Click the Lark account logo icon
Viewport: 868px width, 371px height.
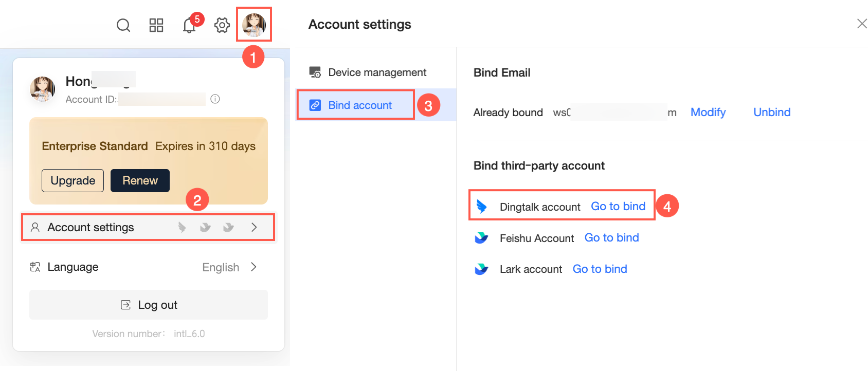click(482, 269)
